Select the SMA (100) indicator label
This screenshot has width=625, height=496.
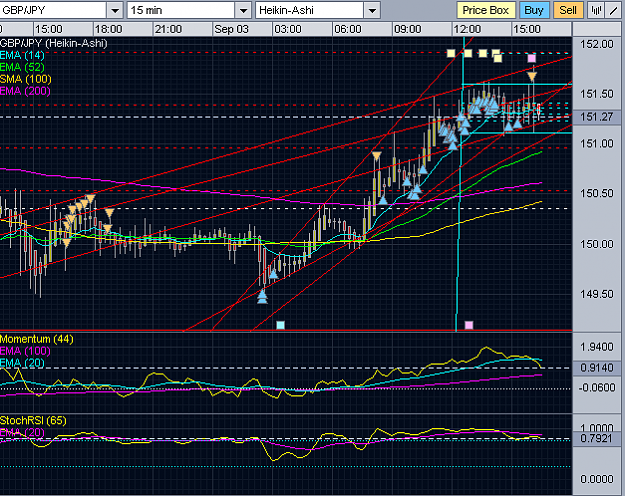[x=26, y=79]
